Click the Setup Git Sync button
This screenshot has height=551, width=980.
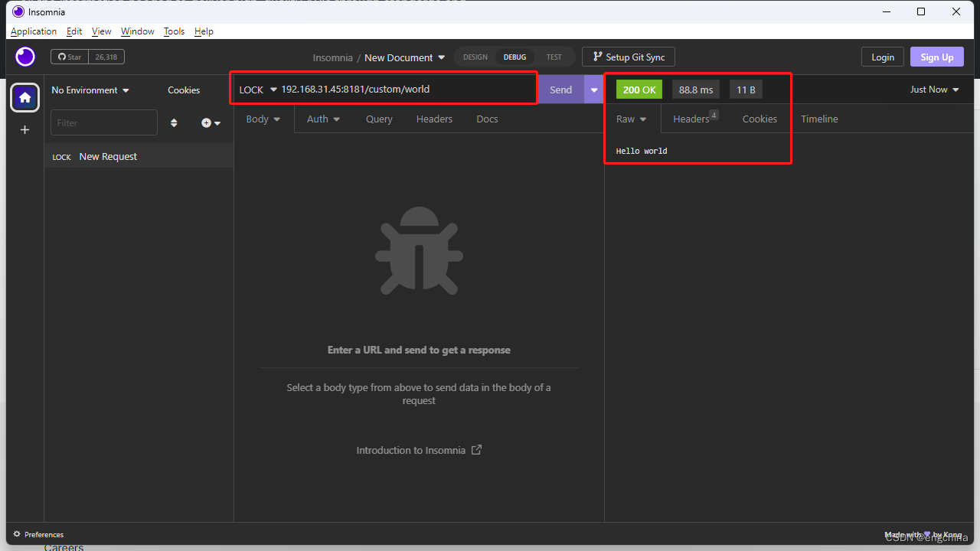point(629,57)
